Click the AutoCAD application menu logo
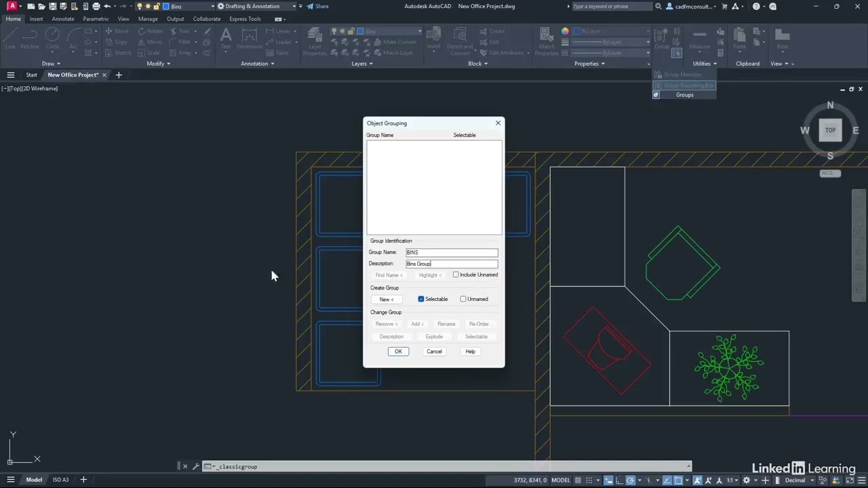Image resolution: width=868 pixels, height=488 pixels. [12, 6]
